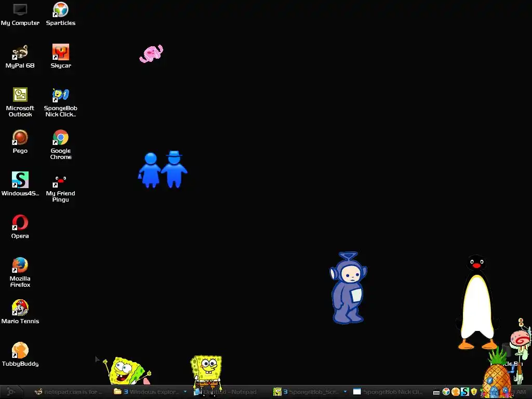This screenshot has height=399, width=532.
Task: Click the pink jellyfish desktop buddy
Action: coord(151,54)
